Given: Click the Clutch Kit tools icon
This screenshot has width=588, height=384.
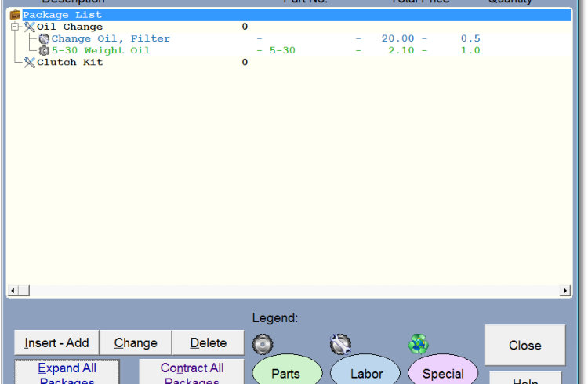Looking at the screenshot, I should [x=30, y=62].
